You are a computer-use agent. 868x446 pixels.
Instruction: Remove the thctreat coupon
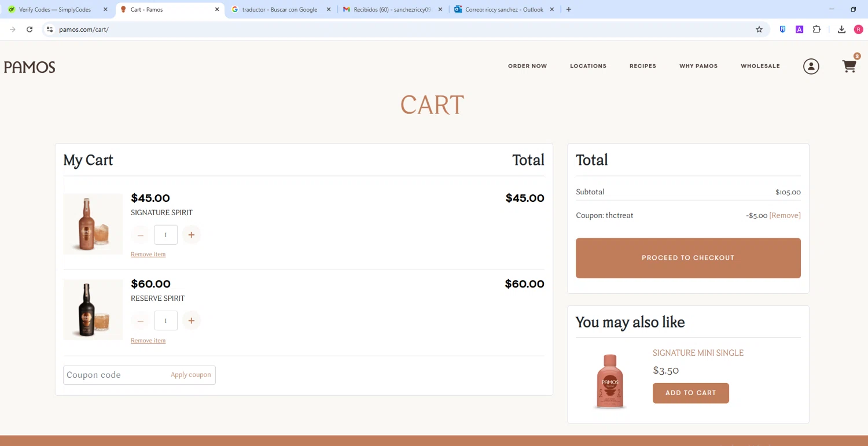[x=785, y=215]
